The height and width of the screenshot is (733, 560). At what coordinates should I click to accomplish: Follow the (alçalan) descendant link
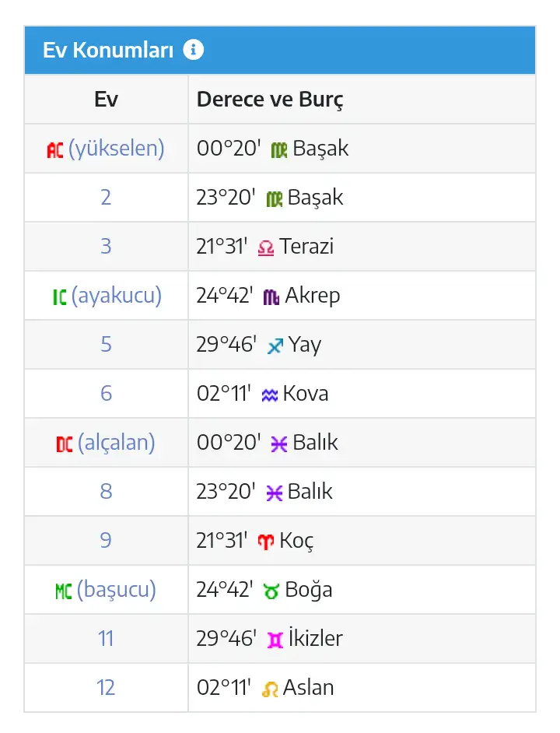click(x=117, y=443)
